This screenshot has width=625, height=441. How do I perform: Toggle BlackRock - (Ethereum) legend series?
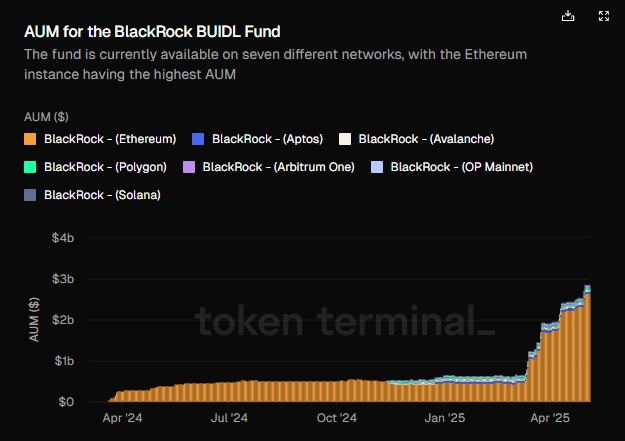[x=110, y=138]
